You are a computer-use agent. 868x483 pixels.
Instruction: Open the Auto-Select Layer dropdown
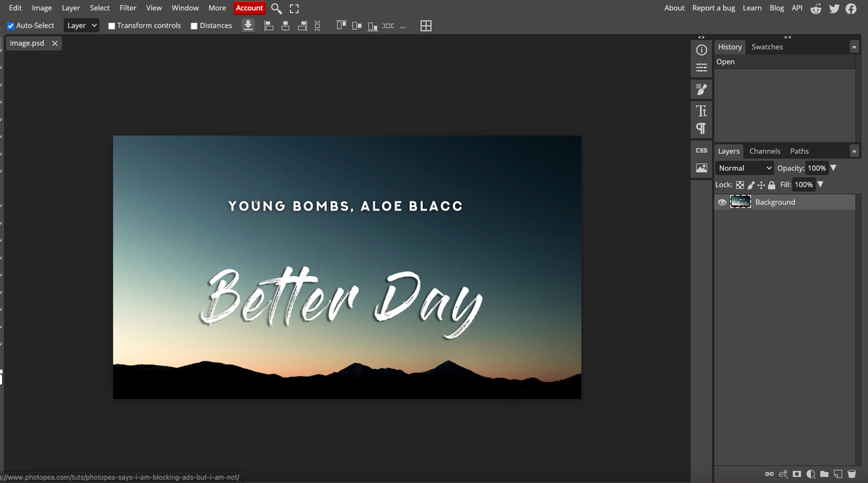81,25
